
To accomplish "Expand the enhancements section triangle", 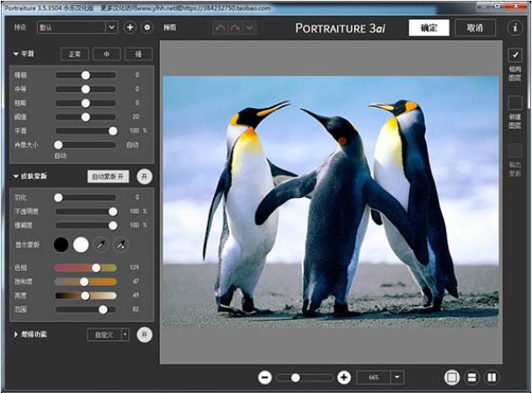I will pyautogui.click(x=16, y=334).
